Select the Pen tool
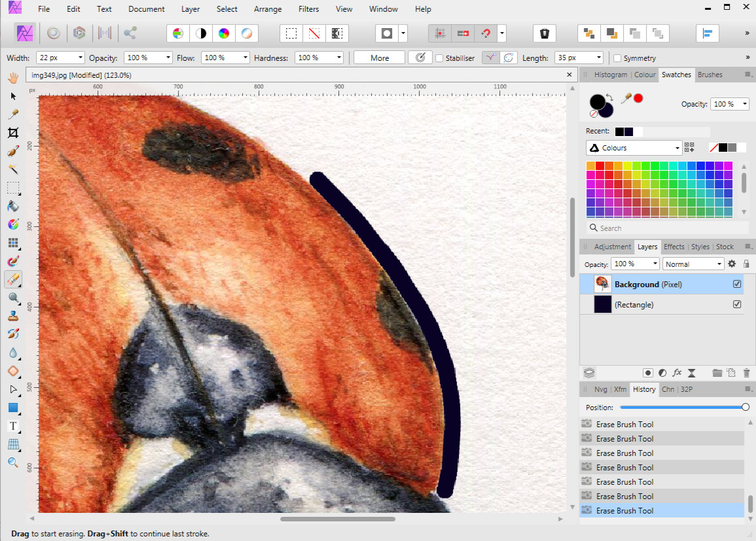The width and height of the screenshot is (756, 541). (x=13, y=389)
